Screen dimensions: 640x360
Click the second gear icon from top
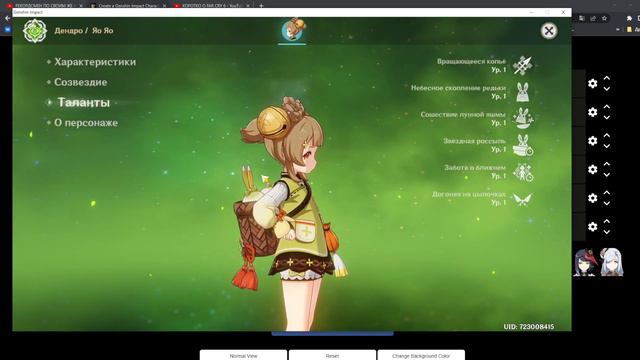point(593,112)
